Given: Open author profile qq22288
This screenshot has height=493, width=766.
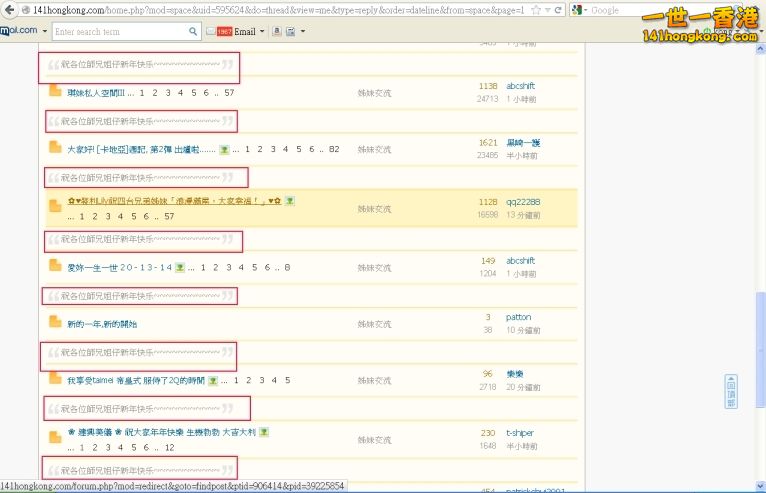Looking at the screenshot, I should pos(523,201).
